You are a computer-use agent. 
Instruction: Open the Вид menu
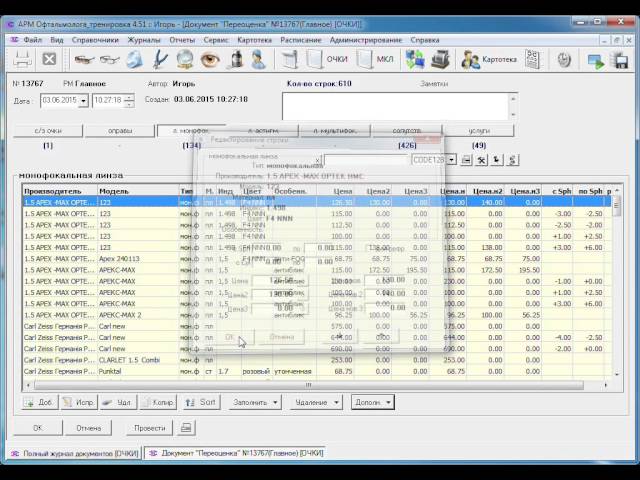click(x=57, y=40)
